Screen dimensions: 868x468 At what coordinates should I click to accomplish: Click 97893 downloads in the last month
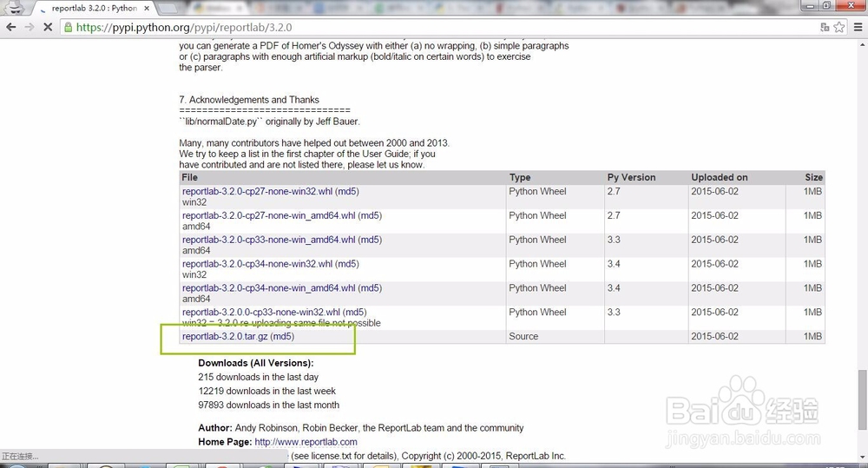click(268, 405)
